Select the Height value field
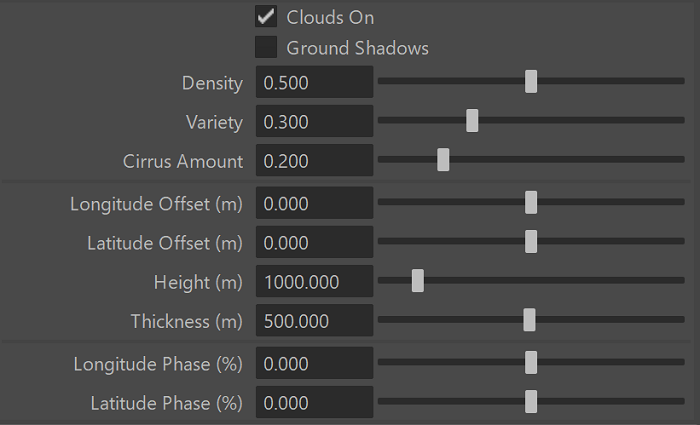Screen dimensions: 700x425 point(314,282)
